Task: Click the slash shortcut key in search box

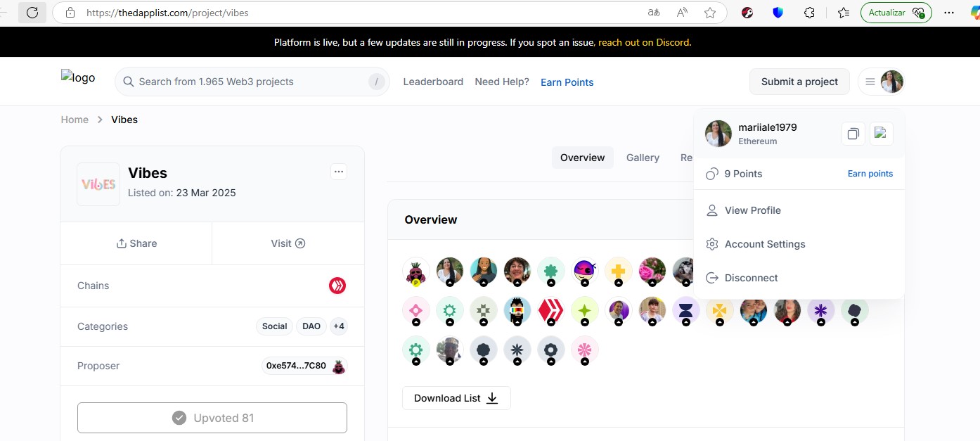Action: pos(377,82)
